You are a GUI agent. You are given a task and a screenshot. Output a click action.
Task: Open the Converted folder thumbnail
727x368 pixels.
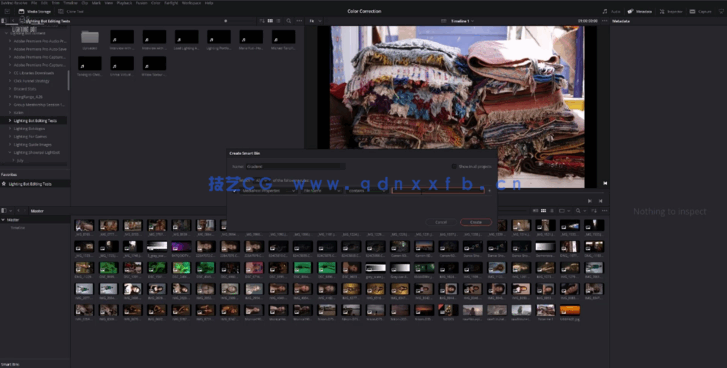tap(89, 37)
